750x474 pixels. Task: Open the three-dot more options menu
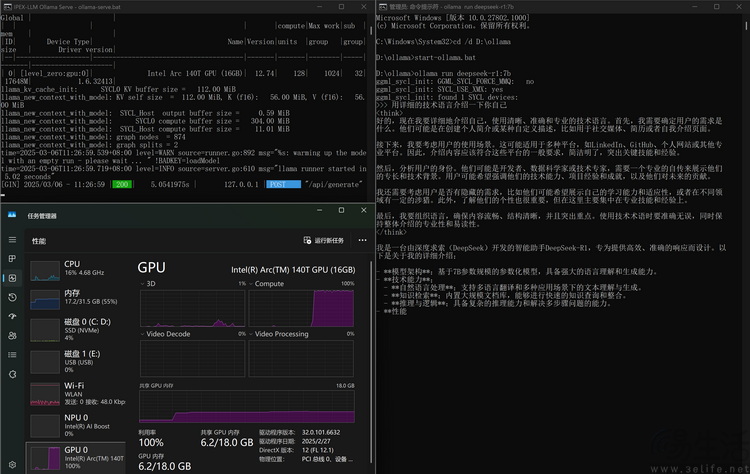coord(363,240)
